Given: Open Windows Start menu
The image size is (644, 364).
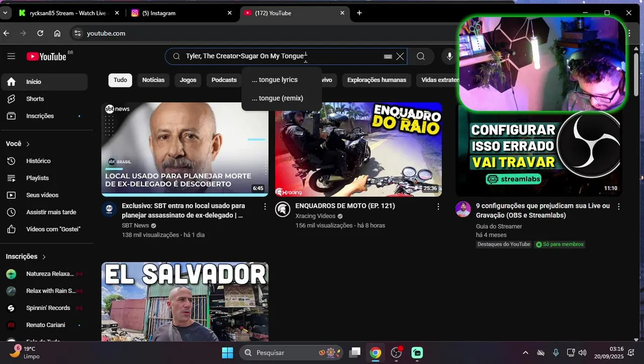Looking at the screenshot, I should [x=227, y=352].
